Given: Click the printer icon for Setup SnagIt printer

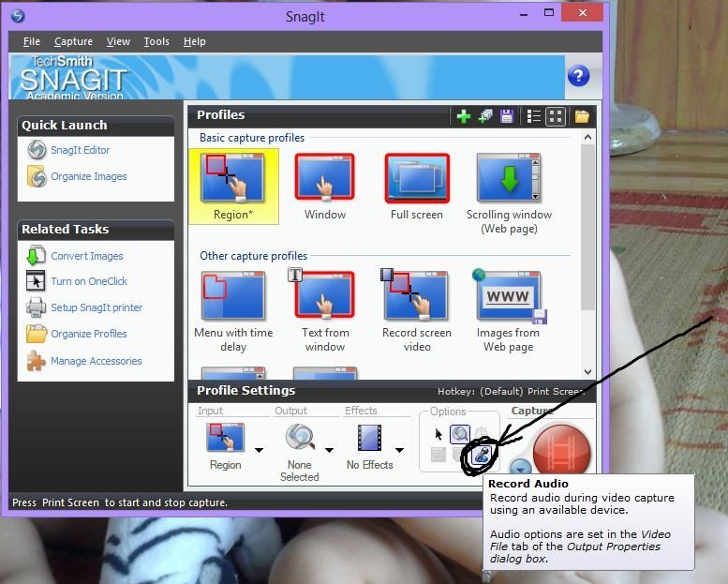Looking at the screenshot, I should (x=36, y=307).
